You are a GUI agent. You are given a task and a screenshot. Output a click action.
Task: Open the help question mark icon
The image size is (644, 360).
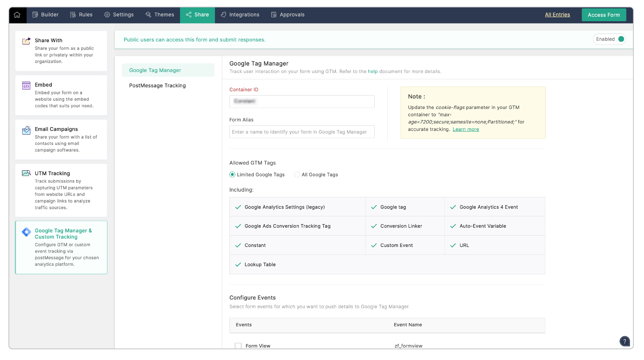[624, 341]
